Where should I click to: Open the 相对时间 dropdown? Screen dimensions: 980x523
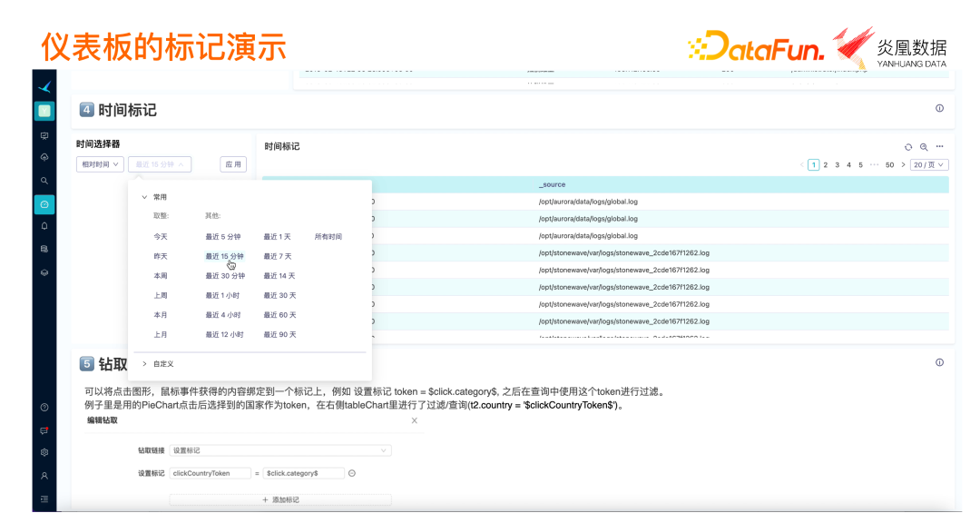click(x=100, y=164)
